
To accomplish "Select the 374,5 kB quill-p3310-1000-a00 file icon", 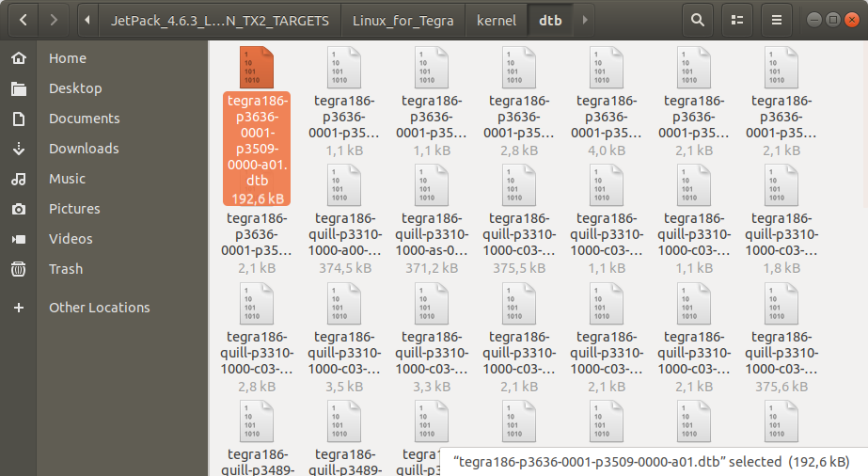I will 344,185.
